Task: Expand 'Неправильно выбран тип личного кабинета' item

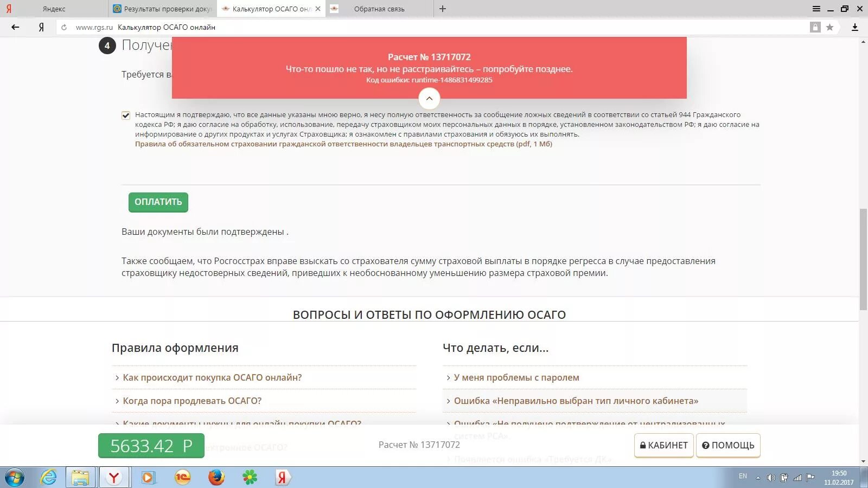Action: click(576, 401)
